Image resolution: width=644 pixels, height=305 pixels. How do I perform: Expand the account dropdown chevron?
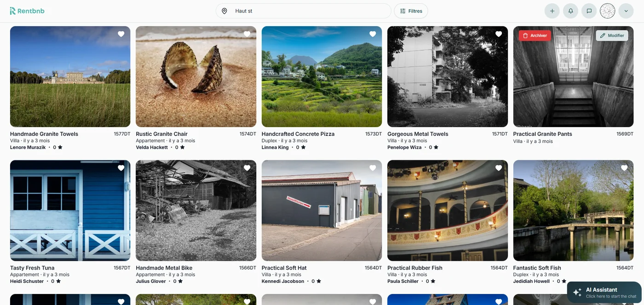point(626,11)
